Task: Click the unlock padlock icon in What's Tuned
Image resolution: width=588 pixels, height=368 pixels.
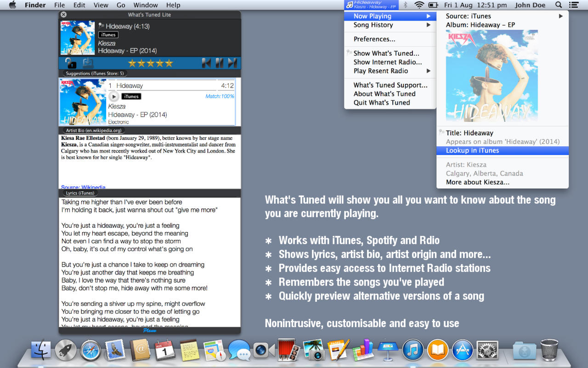Action: coord(70,63)
